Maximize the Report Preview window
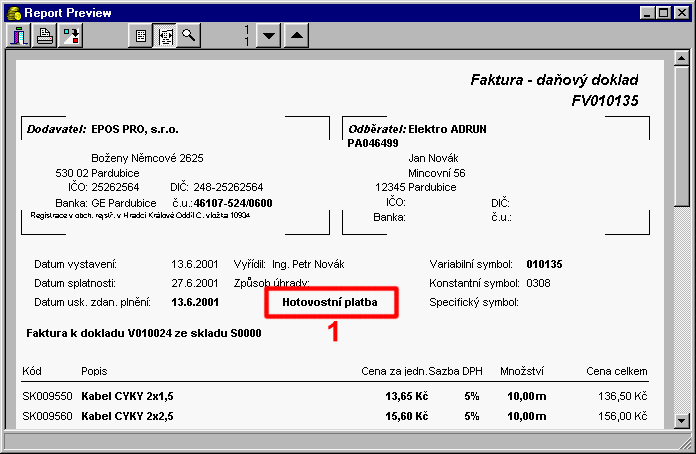Screen dimensions: 696x454 665,13
